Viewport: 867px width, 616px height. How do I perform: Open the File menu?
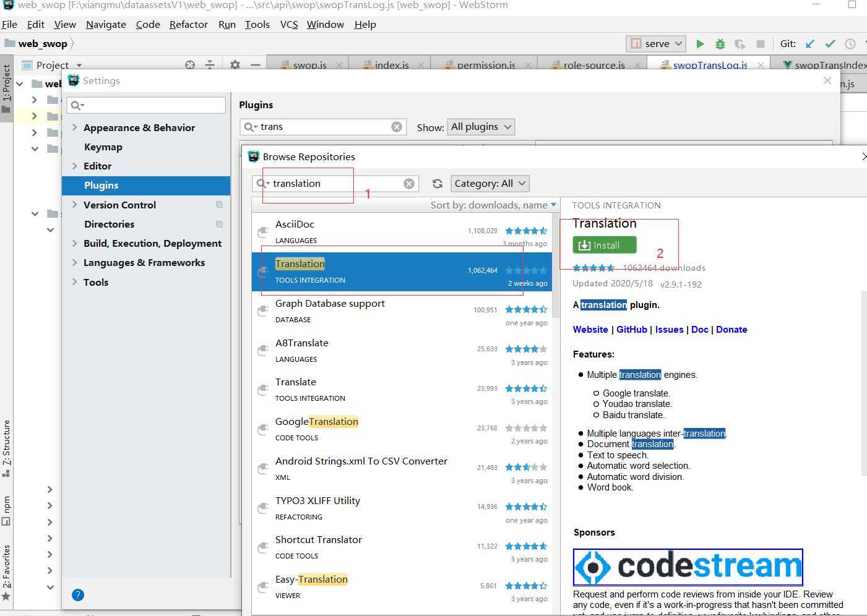9,24
